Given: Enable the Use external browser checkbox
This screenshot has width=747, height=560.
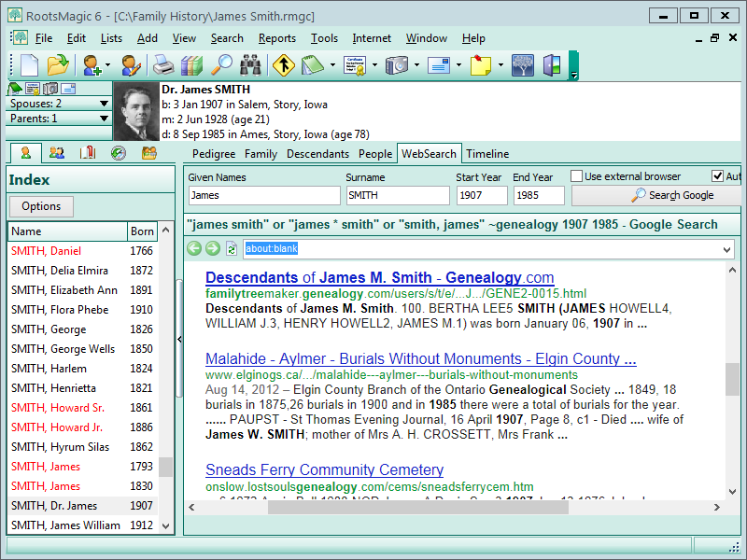Looking at the screenshot, I should 575,176.
